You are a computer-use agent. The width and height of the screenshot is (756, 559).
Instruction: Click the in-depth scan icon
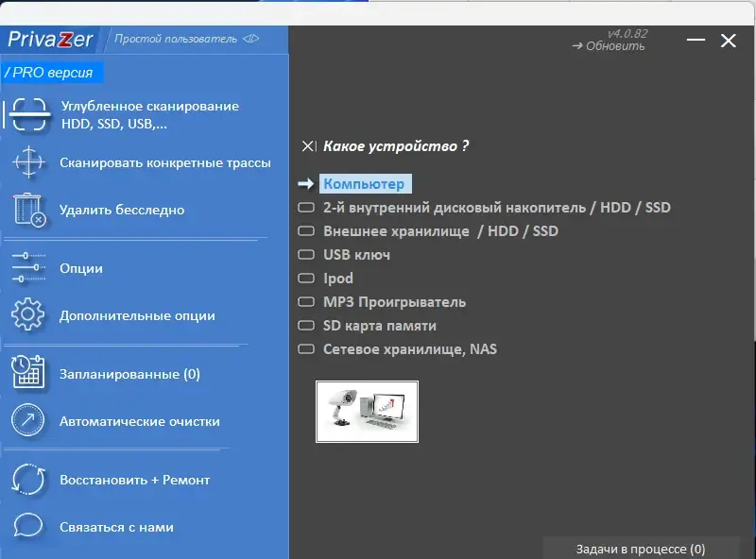coord(29,114)
